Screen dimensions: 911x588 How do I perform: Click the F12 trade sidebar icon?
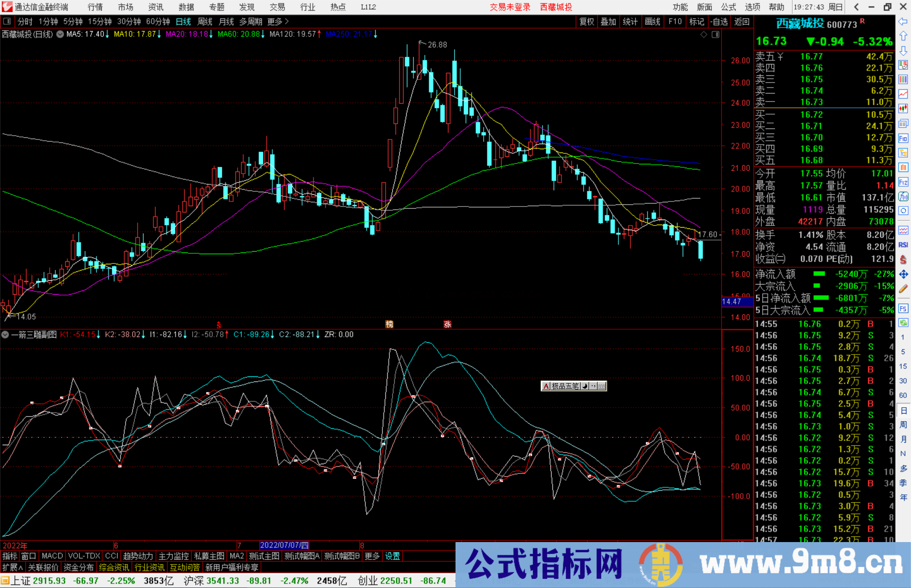coord(903,182)
